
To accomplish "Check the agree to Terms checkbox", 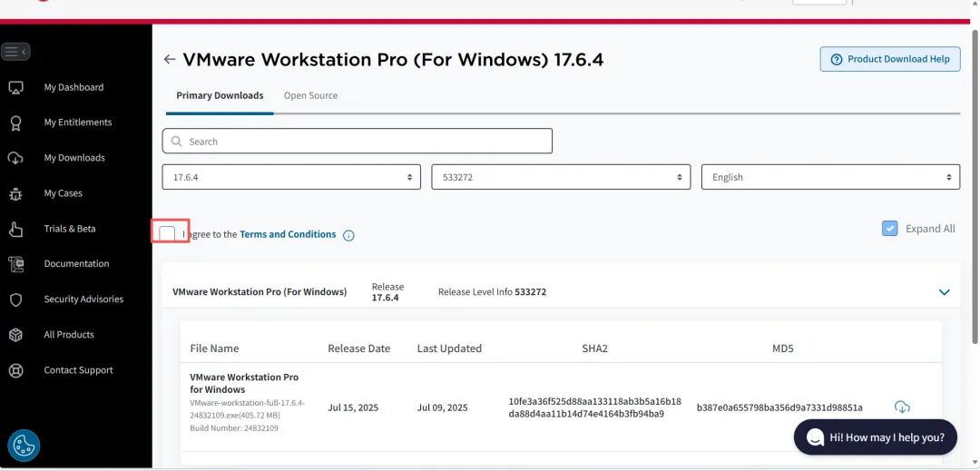I will (x=167, y=233).
